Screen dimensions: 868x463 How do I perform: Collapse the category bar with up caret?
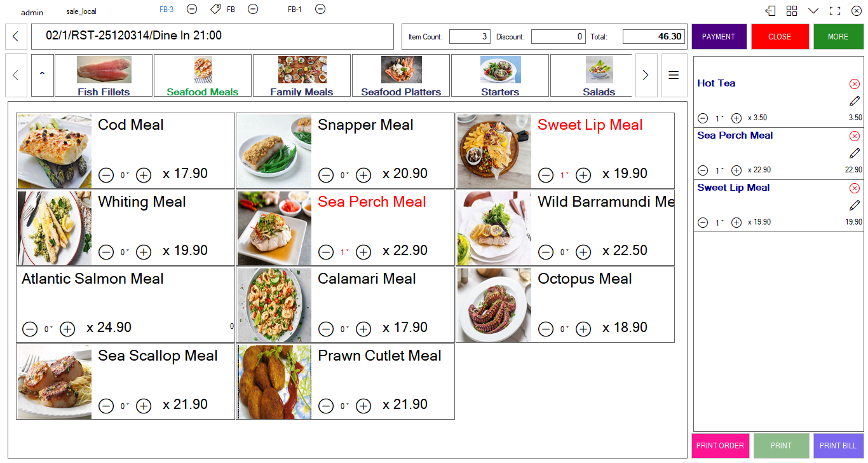[x=43, y=75]
